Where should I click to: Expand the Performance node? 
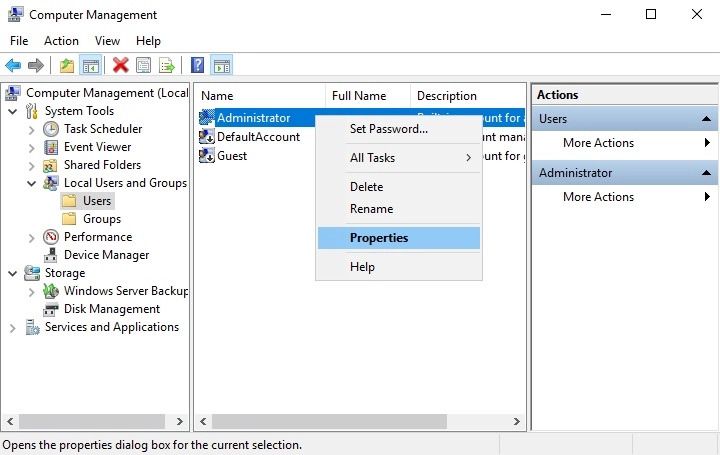31,238
